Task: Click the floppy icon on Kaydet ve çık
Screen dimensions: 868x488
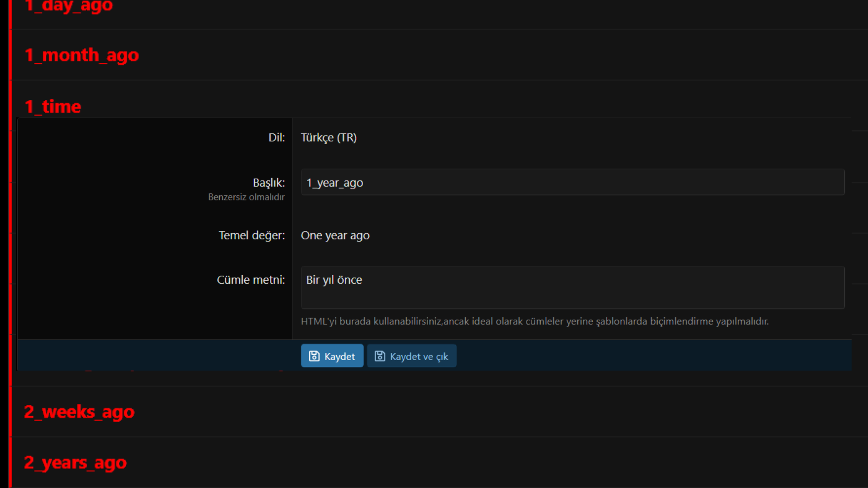Action: coord(380,356)
